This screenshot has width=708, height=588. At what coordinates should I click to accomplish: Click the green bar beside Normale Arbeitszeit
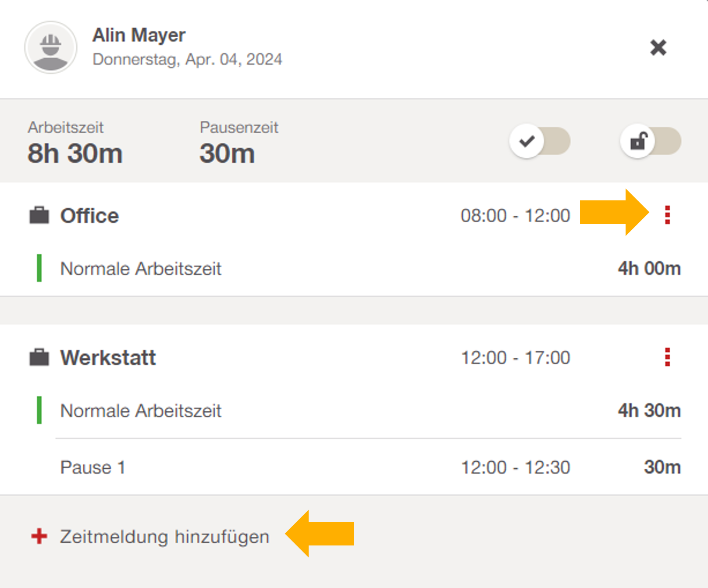pos(39,269)
